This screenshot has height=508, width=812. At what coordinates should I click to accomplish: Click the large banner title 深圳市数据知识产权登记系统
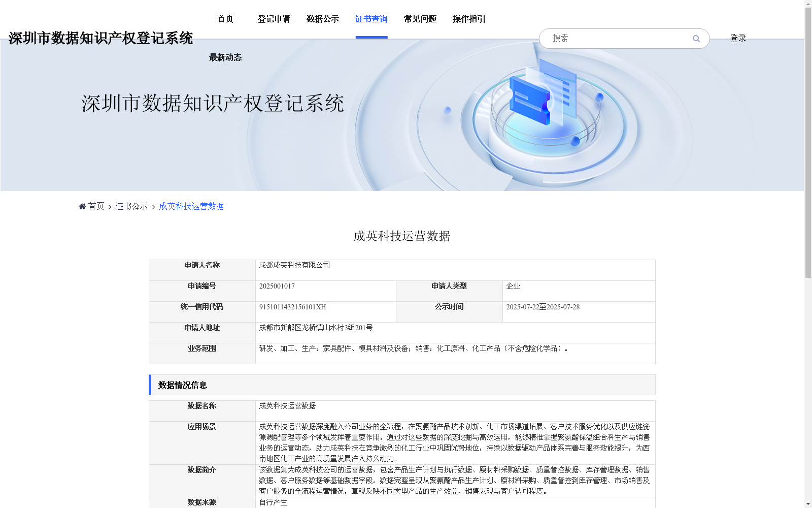[213, 104]
